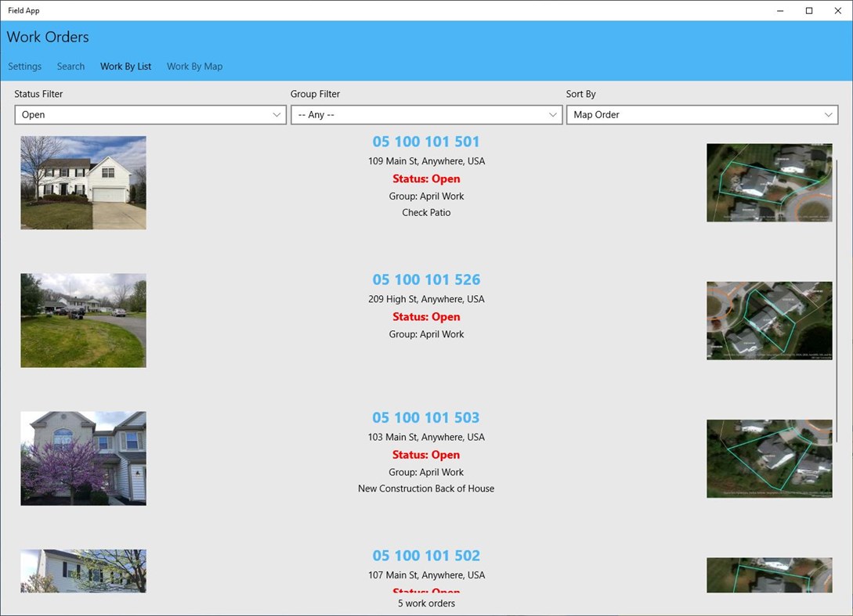This screenshot has width=853, height=616.
Task: View the house photo for 103 Main St
Action: point(83,458)
